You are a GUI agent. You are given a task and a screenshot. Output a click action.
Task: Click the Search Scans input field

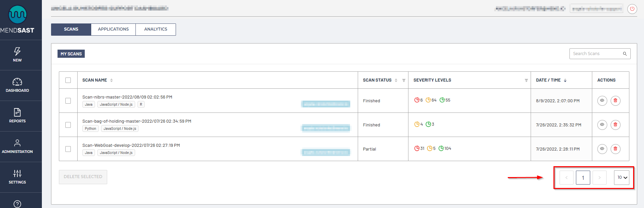tap(596, 54)
